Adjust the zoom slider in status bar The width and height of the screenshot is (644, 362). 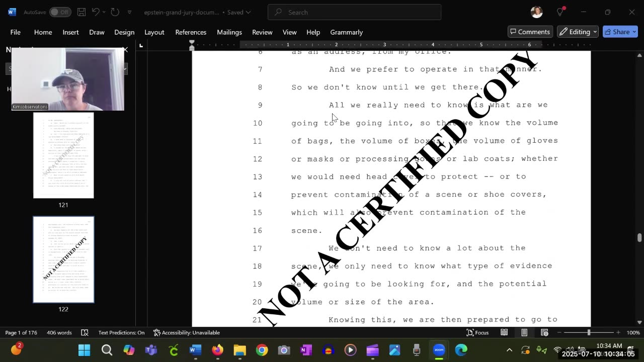pyautogui.click(x=589, y=332)
